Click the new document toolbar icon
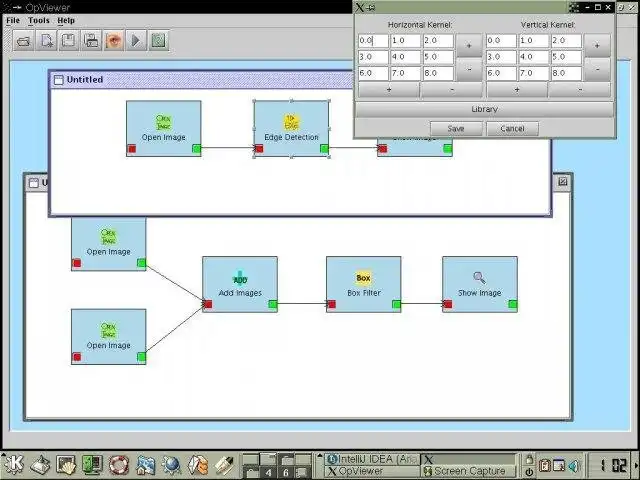Screen dimensions: 640x480 (47, 41)
